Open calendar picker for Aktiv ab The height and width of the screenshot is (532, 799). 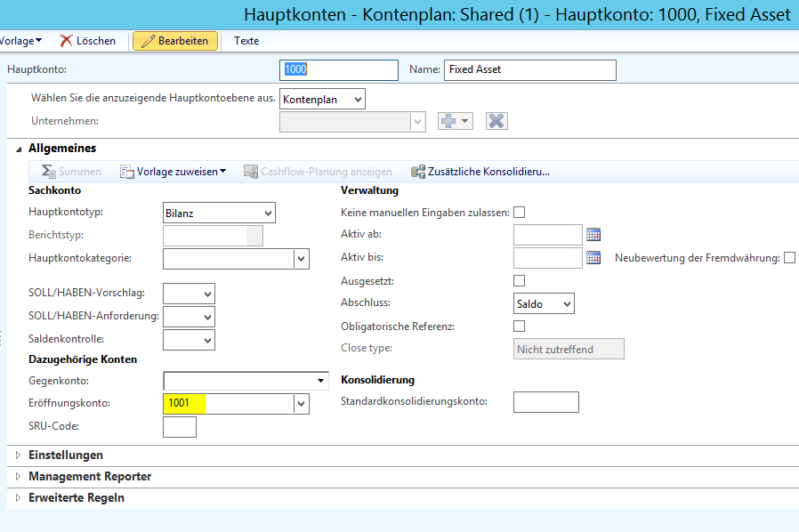coord(594,235)
